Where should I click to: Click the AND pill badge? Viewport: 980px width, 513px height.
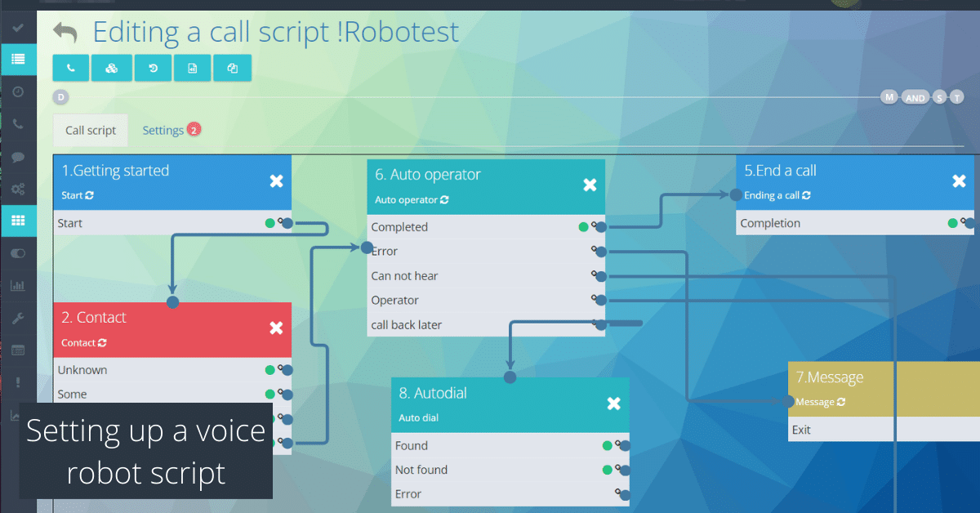pos(915,98)
